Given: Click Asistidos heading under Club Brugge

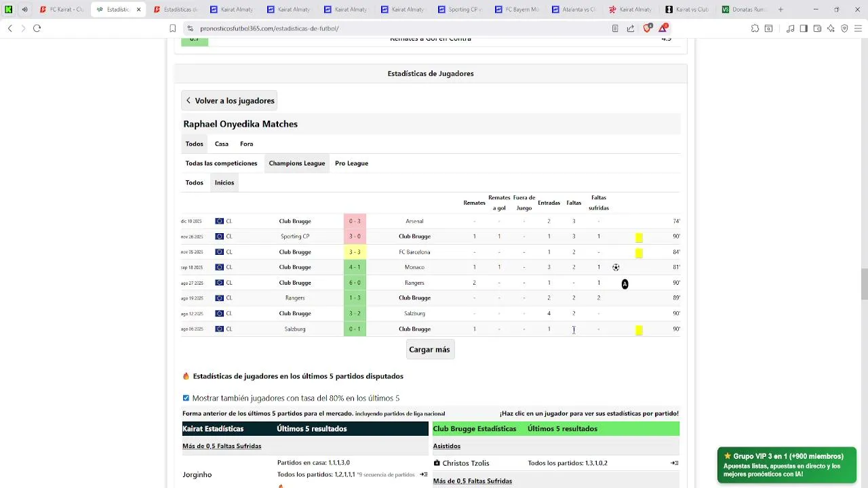Looking at the screenshot, I should click(447, 446).
